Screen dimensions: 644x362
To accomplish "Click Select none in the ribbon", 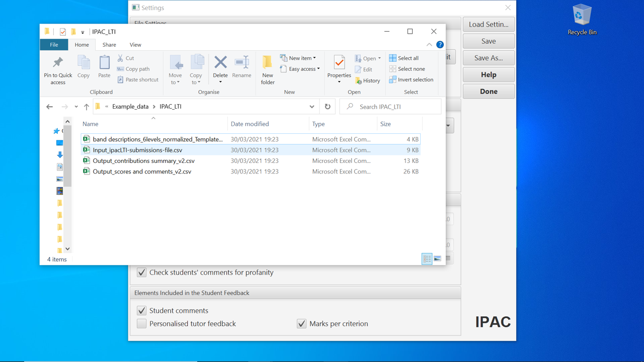I will coord(407,69).
